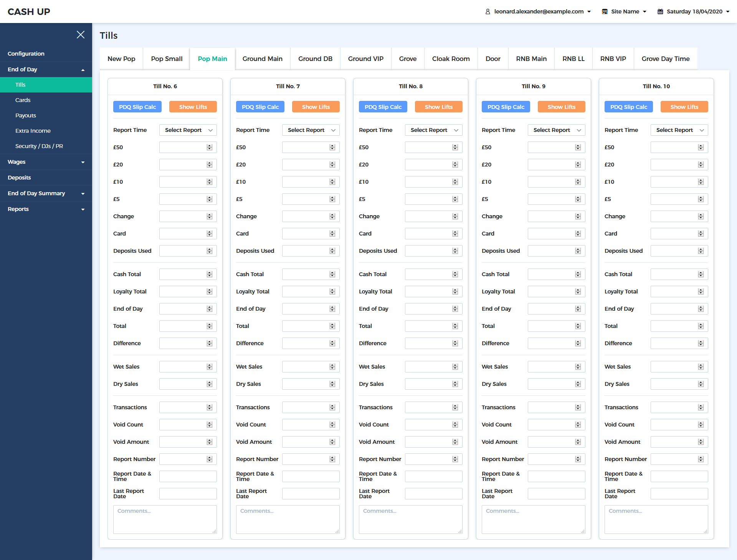The width and height of the screenshot is (737, 560).
Task: Click the Void Count stepper in Till No. 10
Action: click(701, 425)
